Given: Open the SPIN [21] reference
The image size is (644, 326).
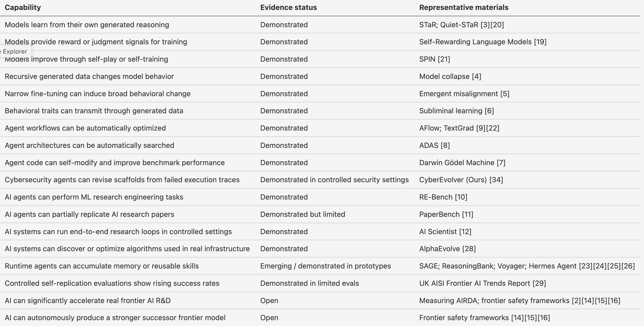Looking at the screenshot, I should 435,59.
